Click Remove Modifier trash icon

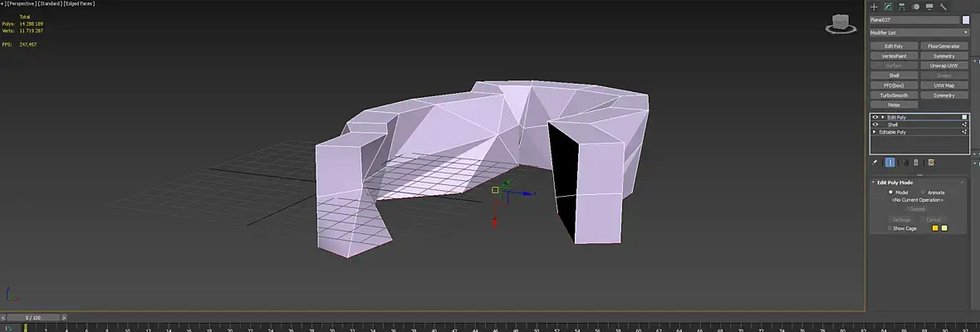coord(916,162)
